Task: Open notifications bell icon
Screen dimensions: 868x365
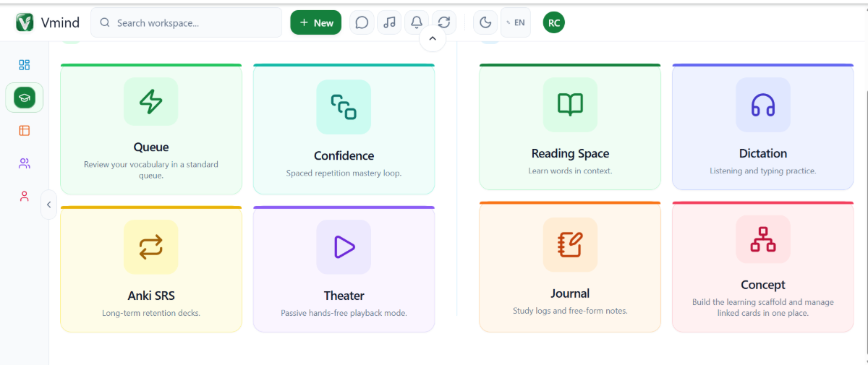Action: click(417, 22)
